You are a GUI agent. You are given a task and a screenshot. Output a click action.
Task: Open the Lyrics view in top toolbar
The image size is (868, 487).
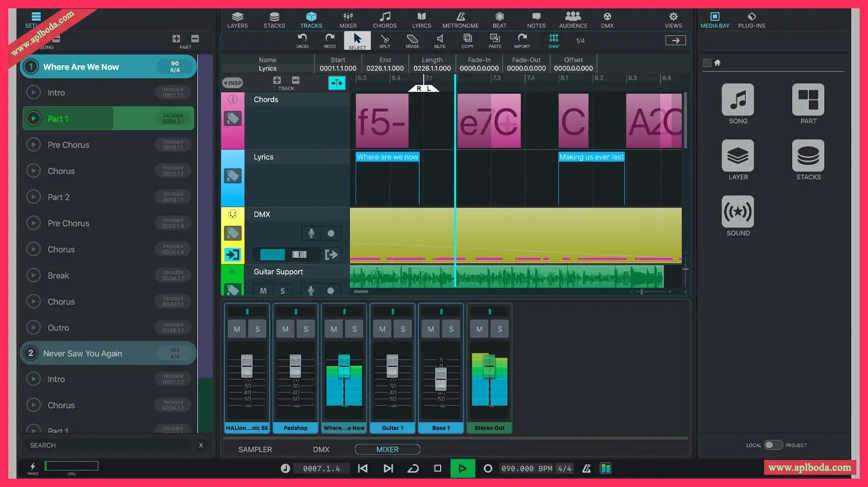[x=422, y=20]
